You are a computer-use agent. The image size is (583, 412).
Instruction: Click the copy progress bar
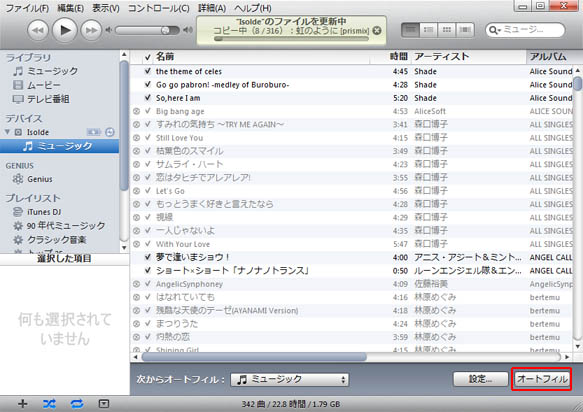coord(291,38)
